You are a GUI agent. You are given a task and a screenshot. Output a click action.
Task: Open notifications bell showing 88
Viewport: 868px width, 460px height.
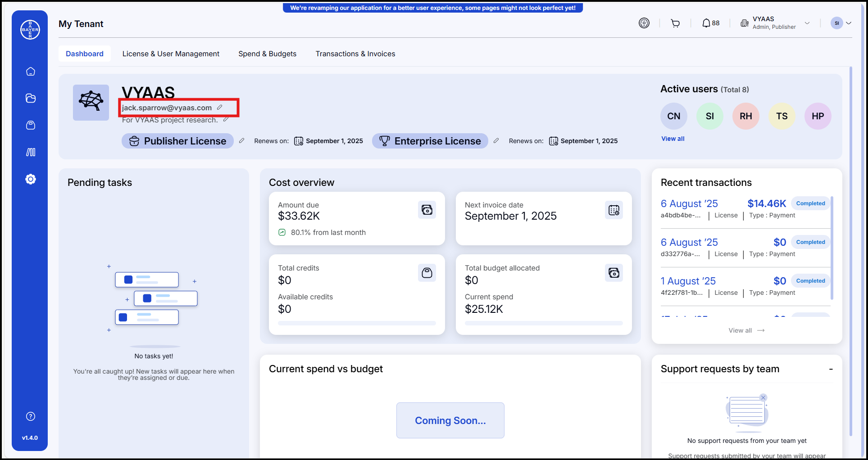click(711, 23)
